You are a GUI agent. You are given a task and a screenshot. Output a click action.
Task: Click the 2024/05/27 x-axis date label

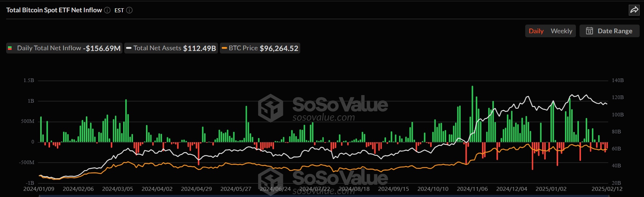coord(236,189)
